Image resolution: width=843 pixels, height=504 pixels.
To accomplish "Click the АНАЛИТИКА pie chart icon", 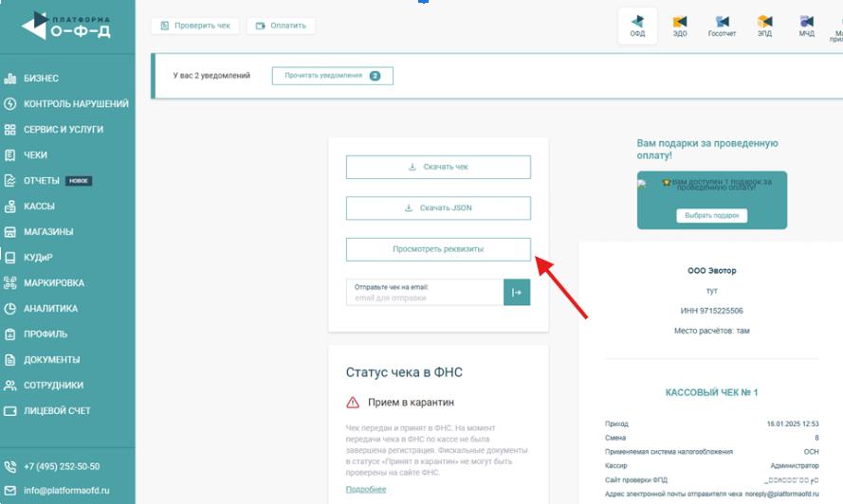I will click(x=9, y=309).
